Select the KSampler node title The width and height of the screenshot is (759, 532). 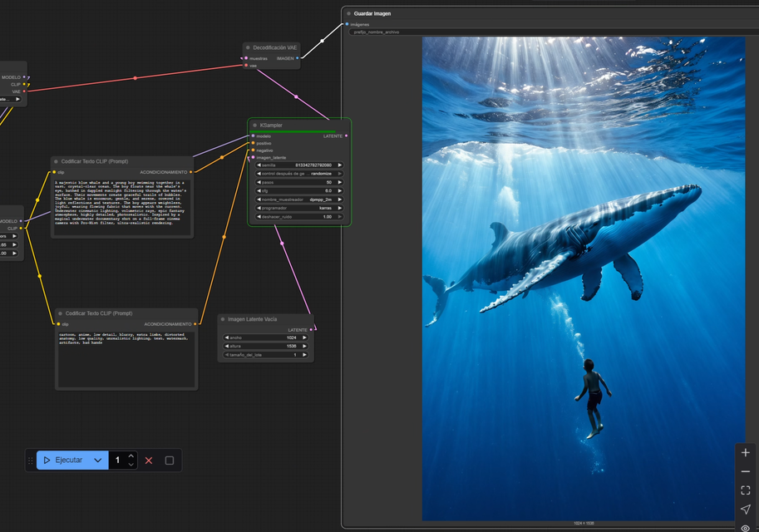(x=271, y=126)
